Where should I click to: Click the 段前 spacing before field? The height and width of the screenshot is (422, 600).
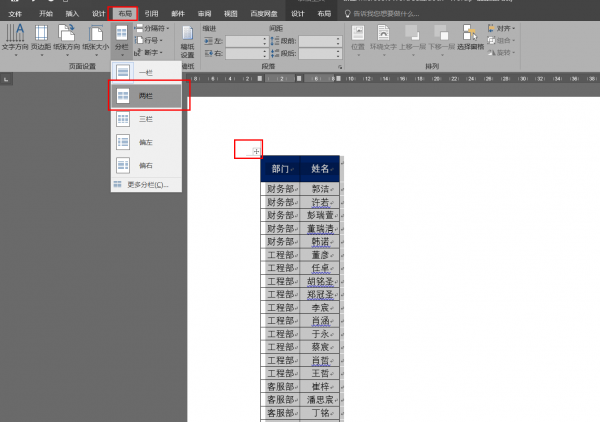pyautogui.click(x=320, y=40)
